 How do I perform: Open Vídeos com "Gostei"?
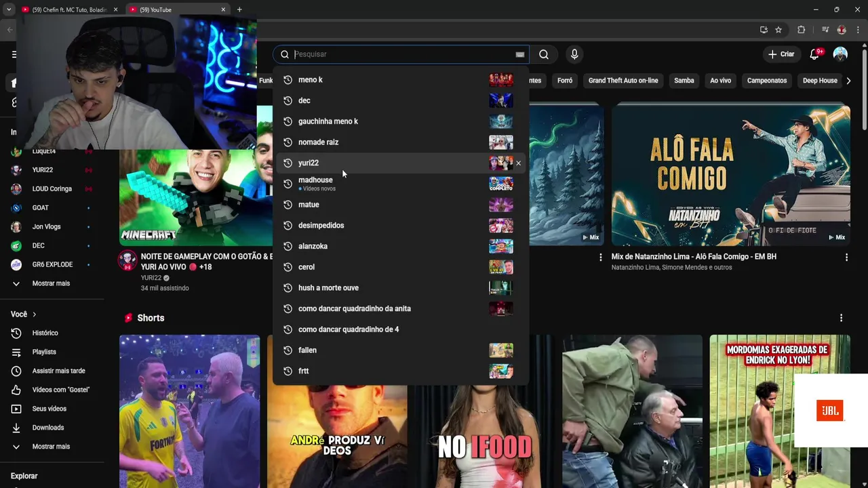coord(52,390)
